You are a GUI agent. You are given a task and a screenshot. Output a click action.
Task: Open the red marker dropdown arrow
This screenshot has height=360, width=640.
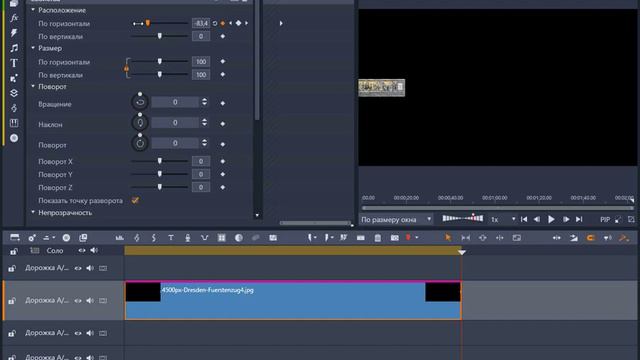point(417,238)
